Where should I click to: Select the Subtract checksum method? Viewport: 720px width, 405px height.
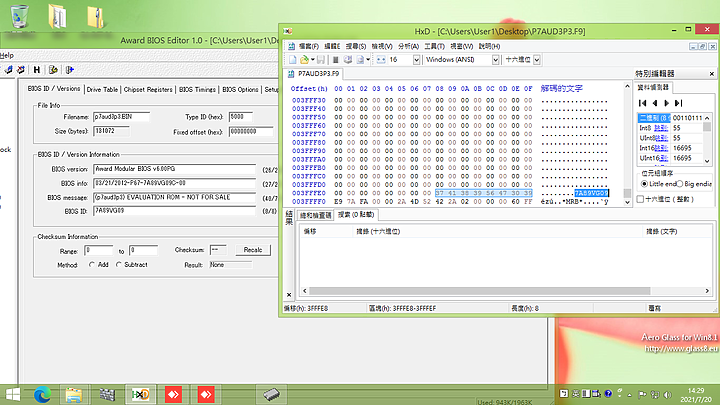119,264
